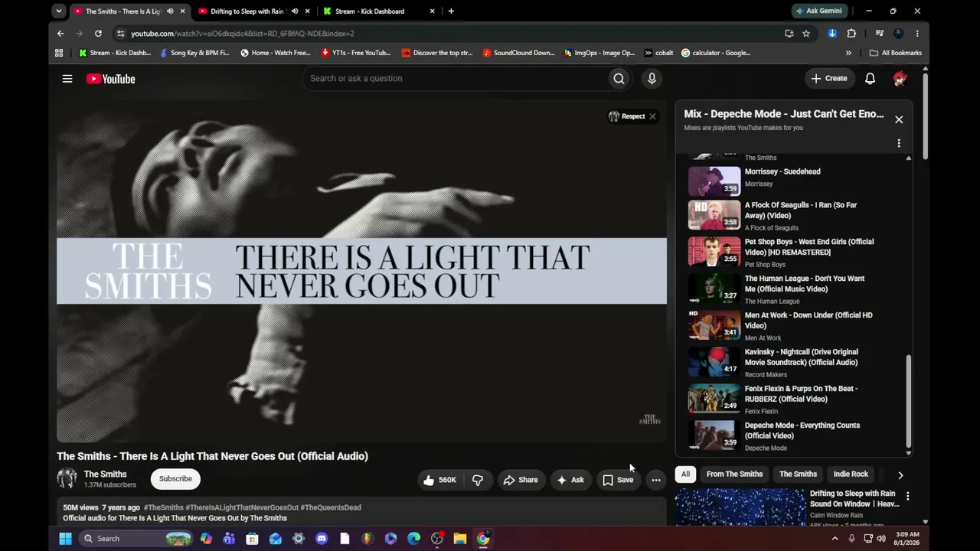This screenshot has width=980, height=551.
Task: Subscribe to The Smiths channel
Action: [175, 479]
